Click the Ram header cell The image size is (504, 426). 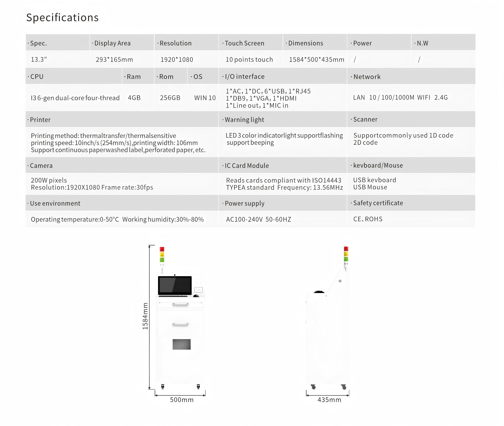coord(138,76)
